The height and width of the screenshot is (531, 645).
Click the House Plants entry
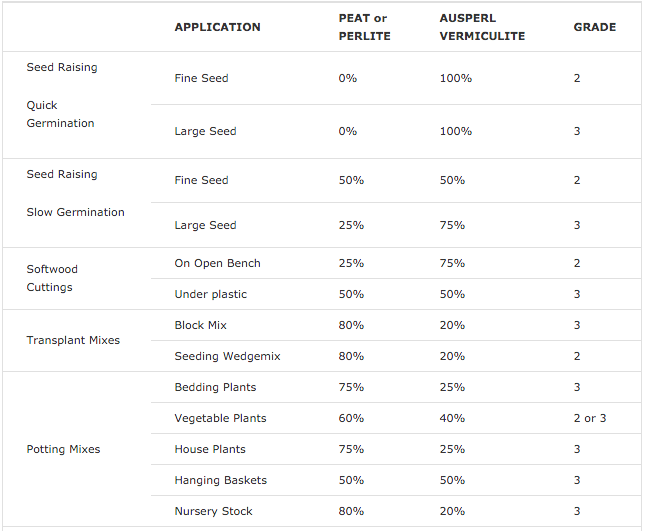210,449
